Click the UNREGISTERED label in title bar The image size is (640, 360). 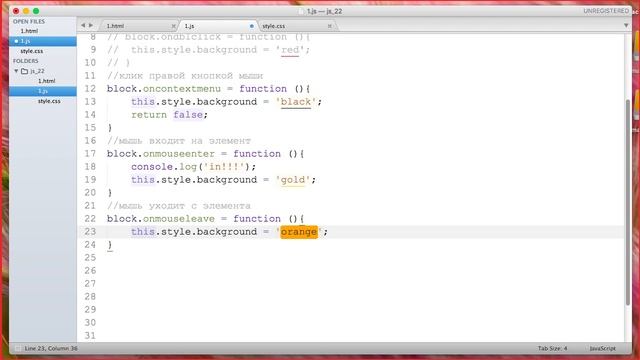[606, 11]
